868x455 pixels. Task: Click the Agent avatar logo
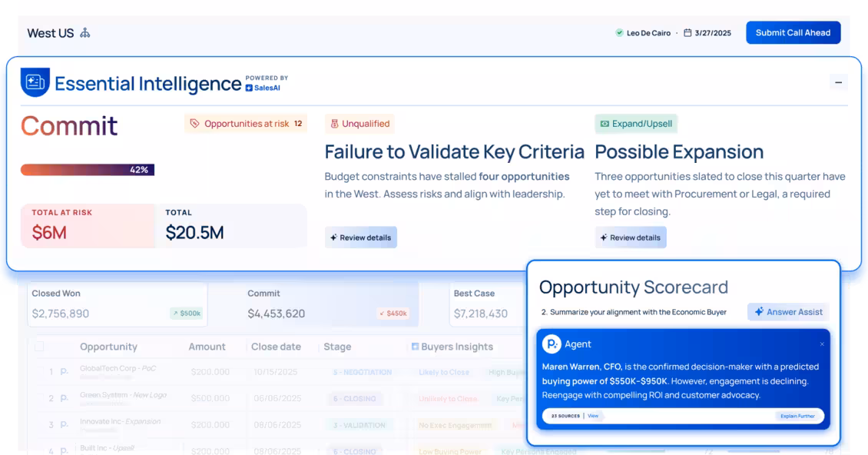coord(552,344)
